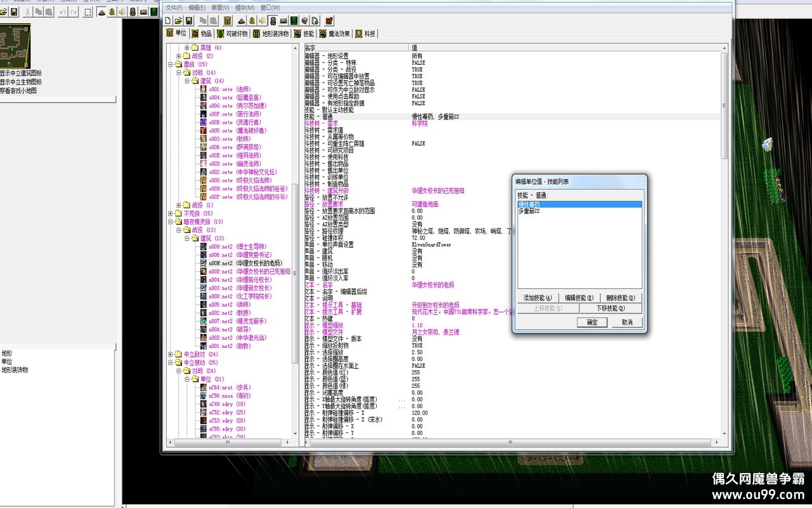This screenshot has width=812, height=508.
Task: Expand the 不死族 (15) folder
Action: [171, 213]
